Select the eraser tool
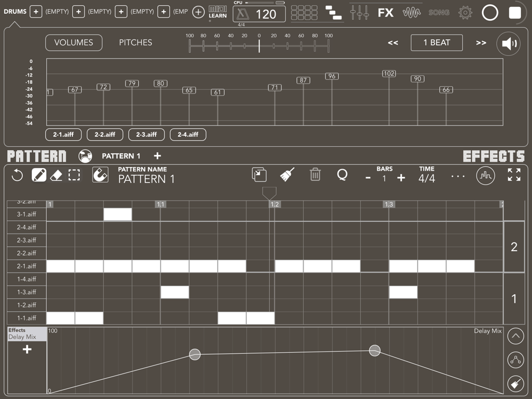This screenshot has height=399, width=532. click(56, 176)
